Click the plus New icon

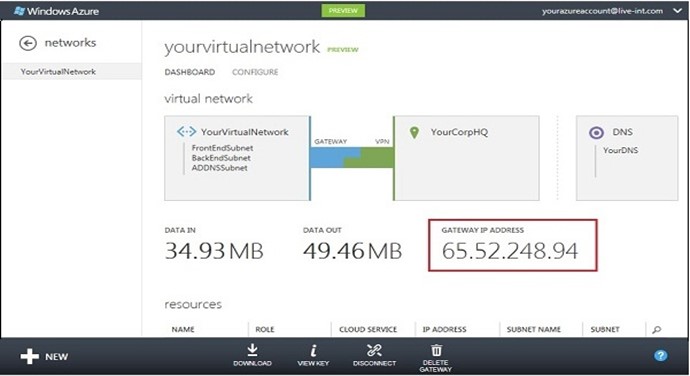pyautogui.click(x=29, y=356)
